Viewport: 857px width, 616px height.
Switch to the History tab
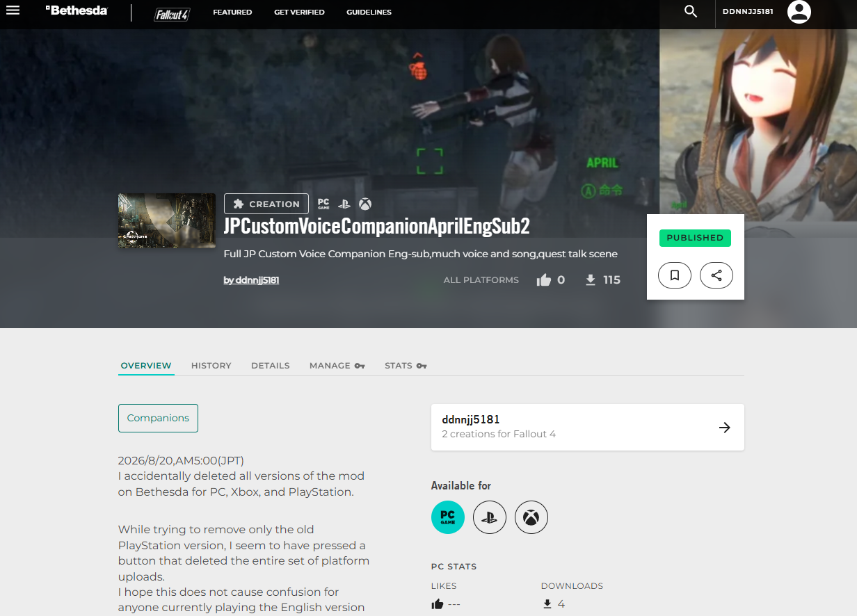tap(211, 366)
